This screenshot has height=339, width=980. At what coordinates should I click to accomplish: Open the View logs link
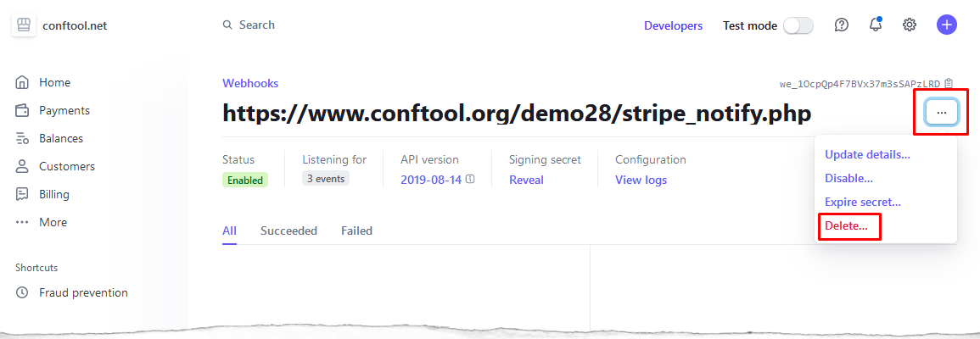pos(641,180)
